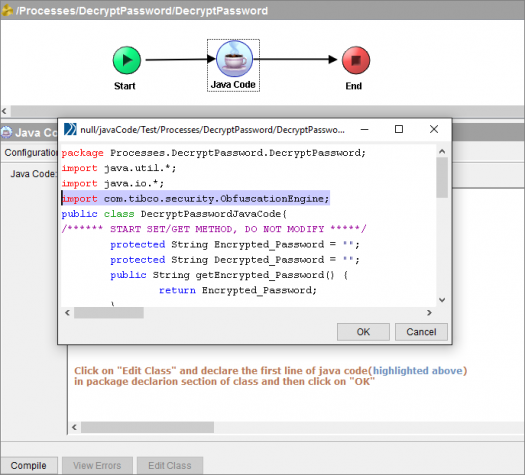Click the 'import java.io.*;' line

pos(113,183)
